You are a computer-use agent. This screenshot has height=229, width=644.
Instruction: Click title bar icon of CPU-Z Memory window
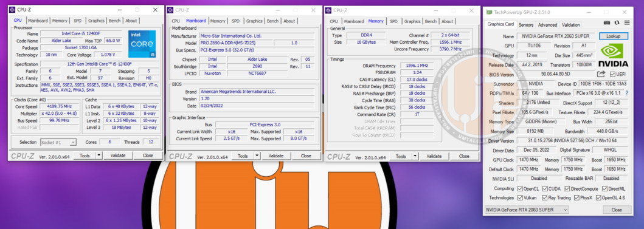point(328,10)
